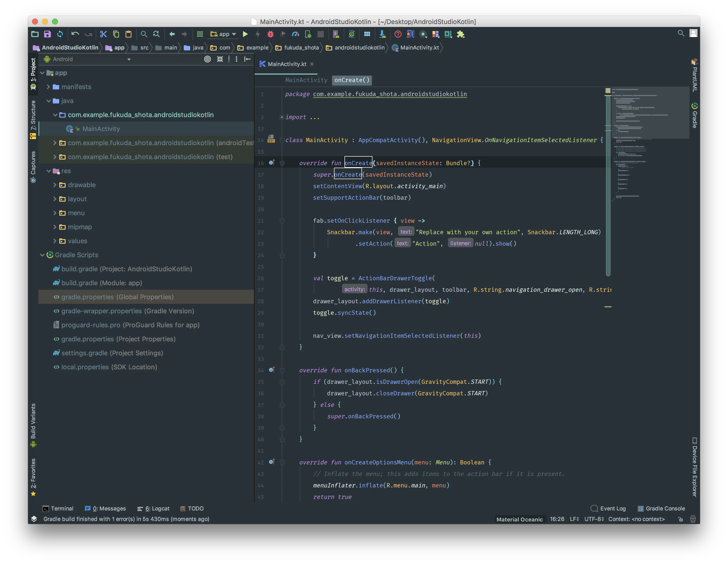
Task: Collapse the Gradle Scripts node
Action: point(42,255)
